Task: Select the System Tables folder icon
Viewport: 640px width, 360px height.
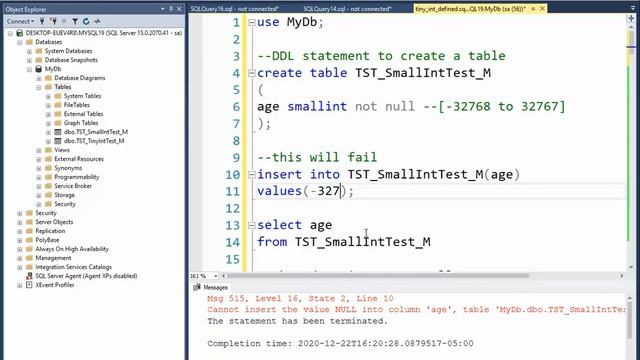Action: pos(58,96)
